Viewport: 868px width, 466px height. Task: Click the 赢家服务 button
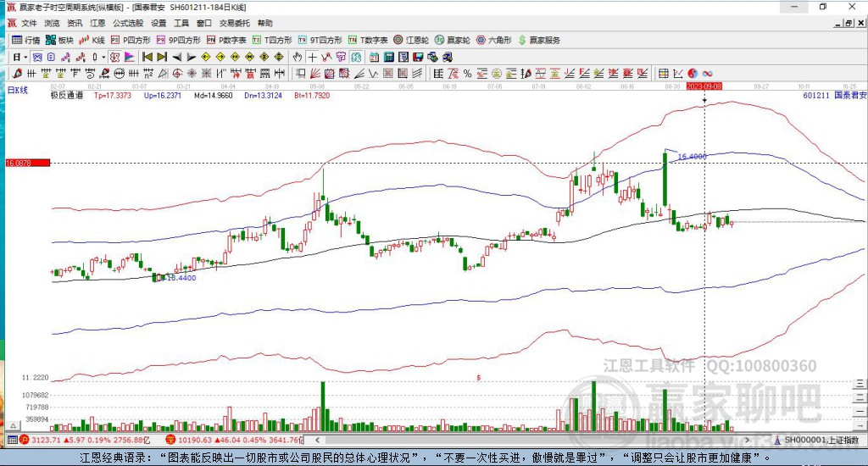[539, 40]
